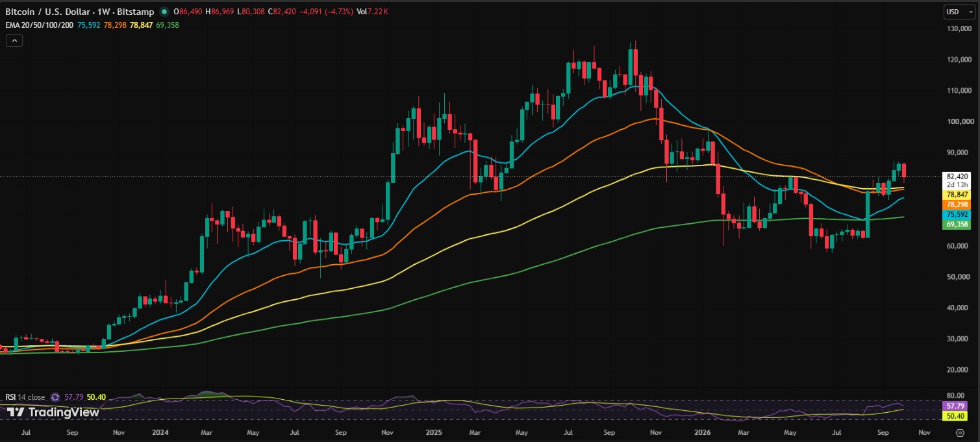
Task: Select the RSI 14 close indicator legend
Action: (26, 397)
